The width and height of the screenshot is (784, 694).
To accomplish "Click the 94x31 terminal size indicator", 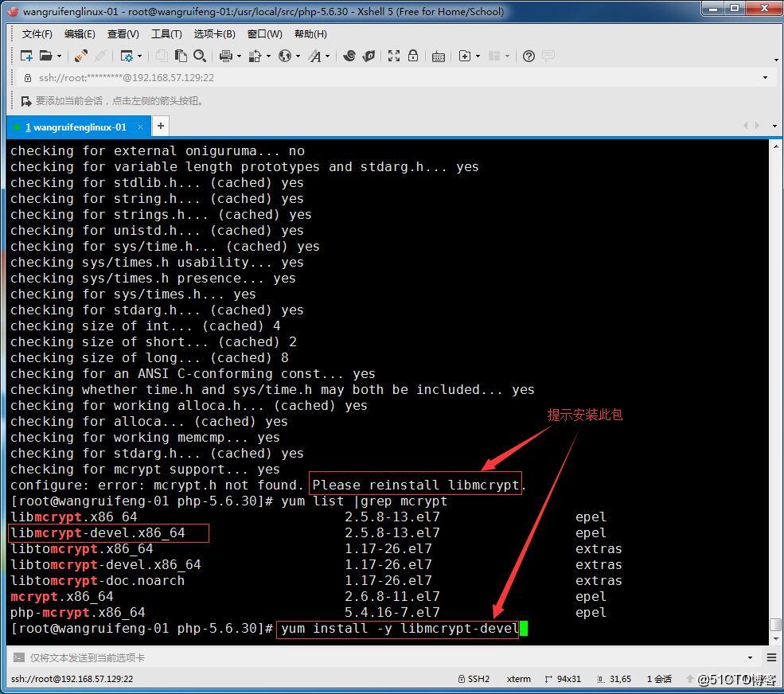I will (563, 679).
